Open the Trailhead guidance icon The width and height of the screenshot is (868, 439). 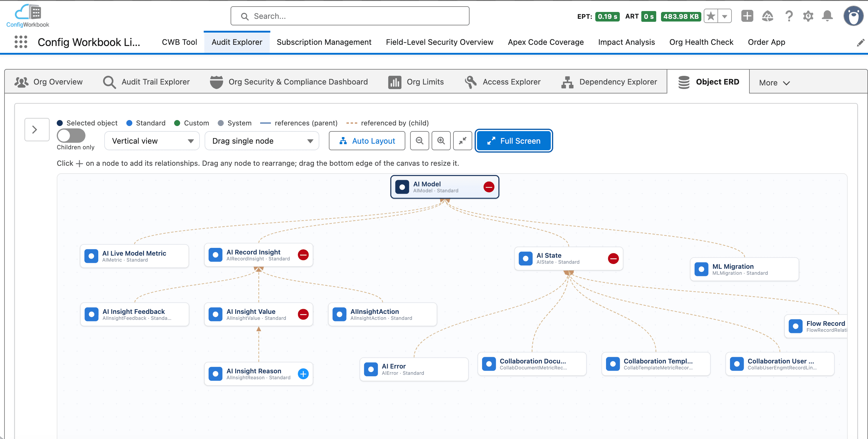click(768, 16)
